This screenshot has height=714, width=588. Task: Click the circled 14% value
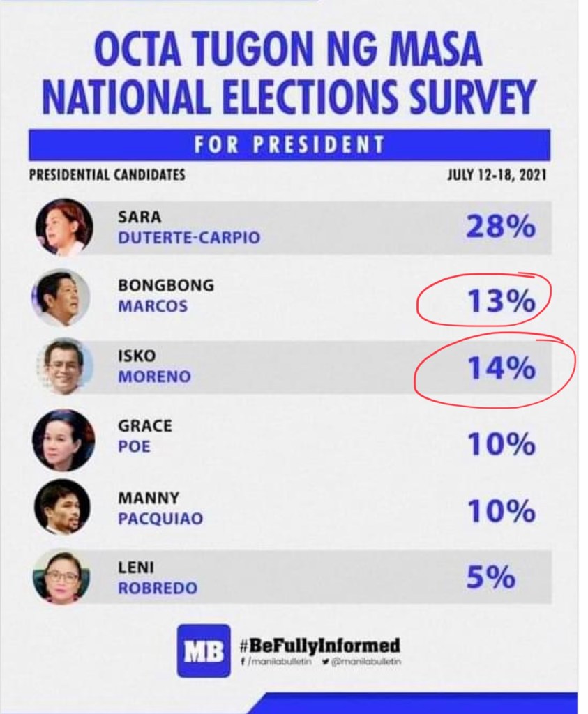500,369
